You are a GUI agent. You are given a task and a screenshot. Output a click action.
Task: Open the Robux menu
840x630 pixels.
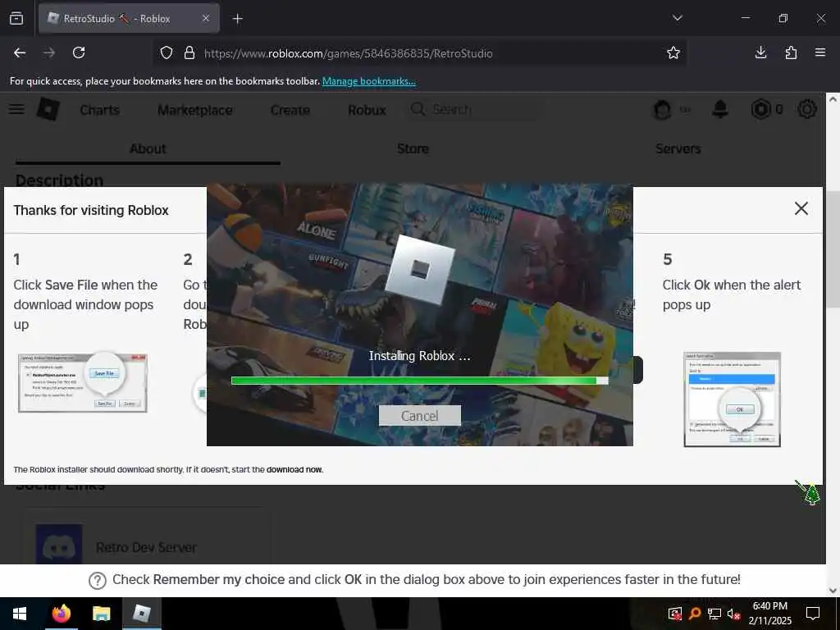point(367,110)
